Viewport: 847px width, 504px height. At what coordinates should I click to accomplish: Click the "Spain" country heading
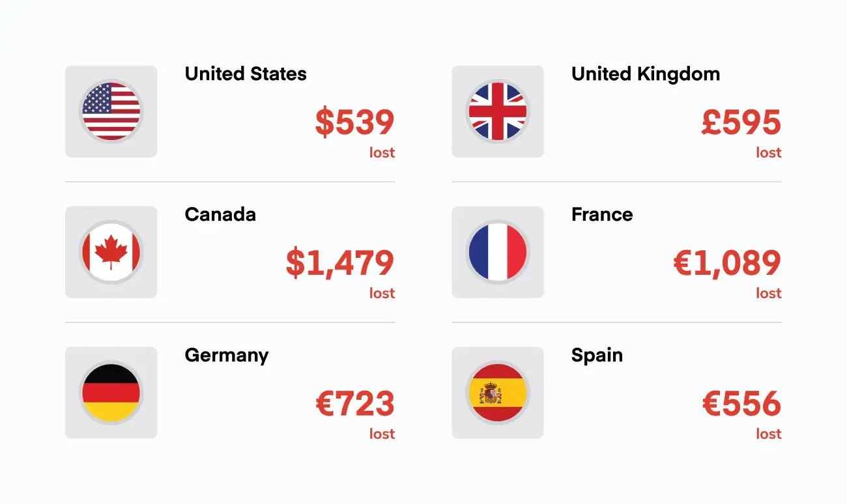click(x=597, y=356)
